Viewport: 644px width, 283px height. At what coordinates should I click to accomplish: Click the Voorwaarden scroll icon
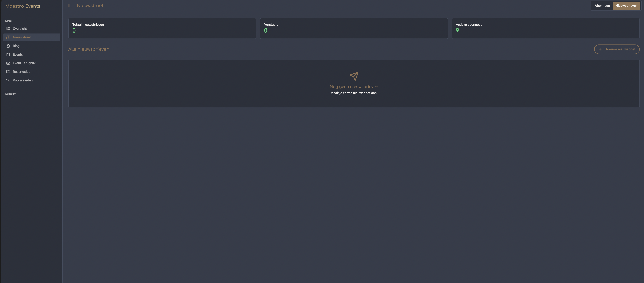point(8,80)
